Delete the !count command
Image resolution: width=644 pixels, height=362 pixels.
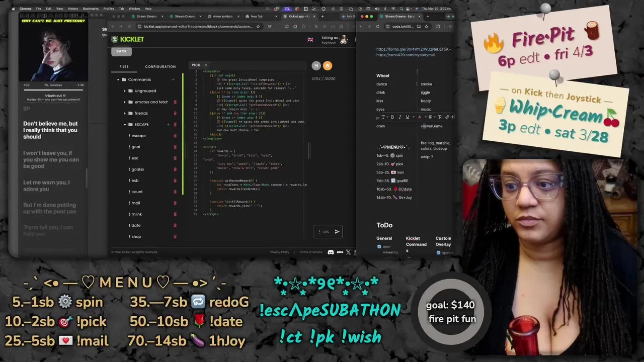175,192
